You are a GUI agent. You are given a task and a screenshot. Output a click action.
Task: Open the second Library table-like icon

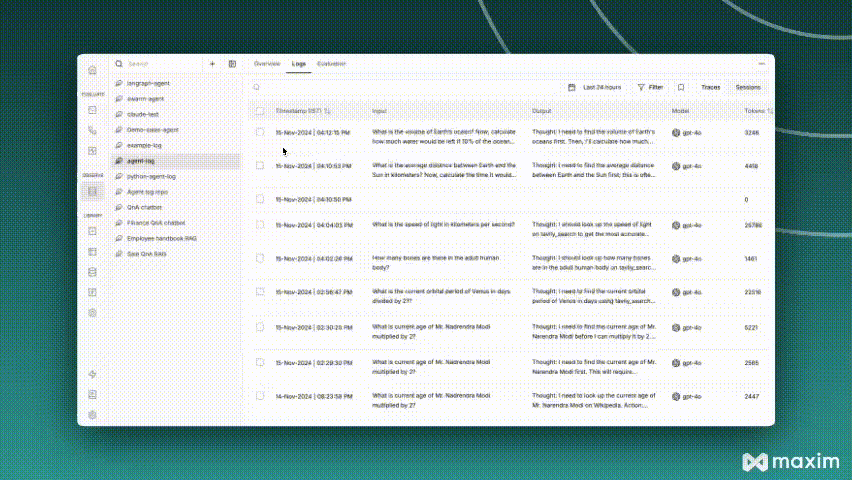pos(92,252)
